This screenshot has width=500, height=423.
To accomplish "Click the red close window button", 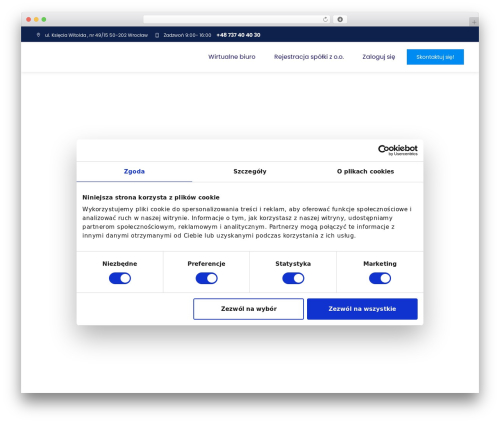I will click(x=29, y=19).
